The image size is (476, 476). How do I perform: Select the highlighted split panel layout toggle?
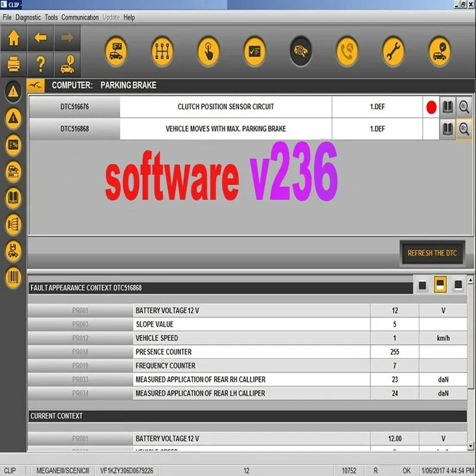[440, 284]
